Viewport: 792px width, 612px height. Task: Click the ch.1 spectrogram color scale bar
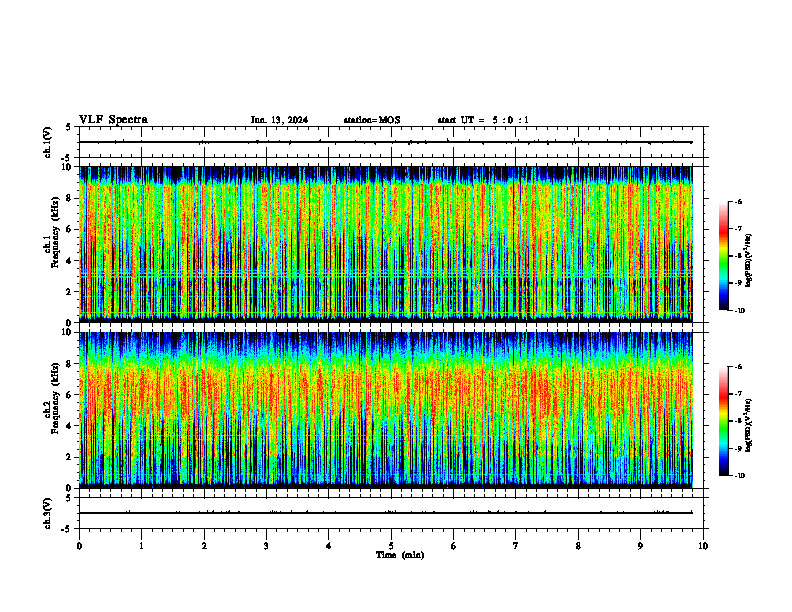724,256
